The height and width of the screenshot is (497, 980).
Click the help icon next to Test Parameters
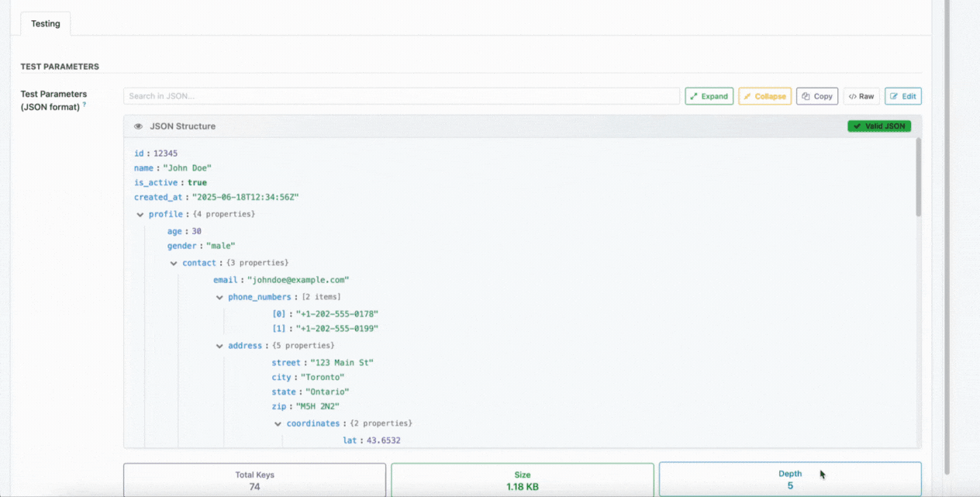85,105
